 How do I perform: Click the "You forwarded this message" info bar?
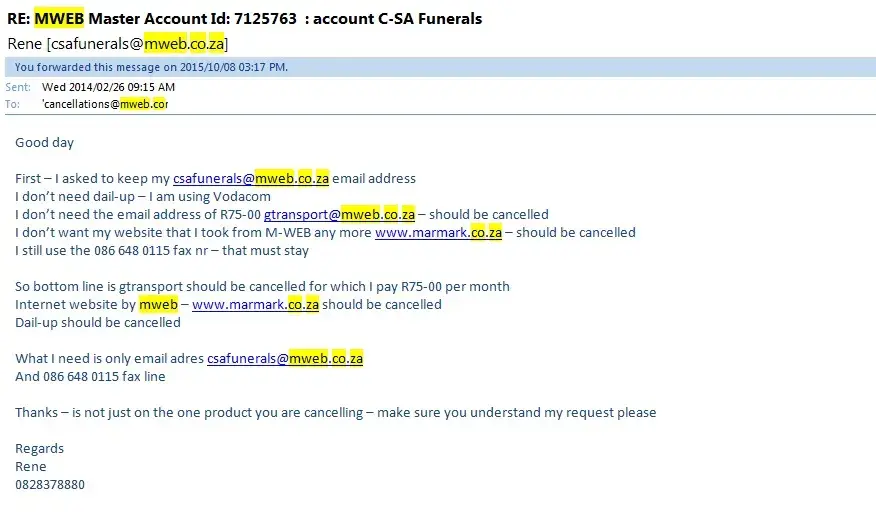(151, 67)
